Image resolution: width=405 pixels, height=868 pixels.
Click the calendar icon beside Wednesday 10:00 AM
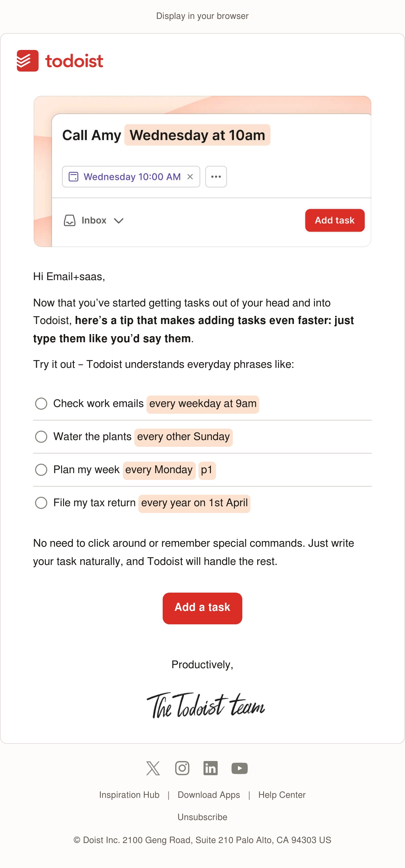coord(73,177)
